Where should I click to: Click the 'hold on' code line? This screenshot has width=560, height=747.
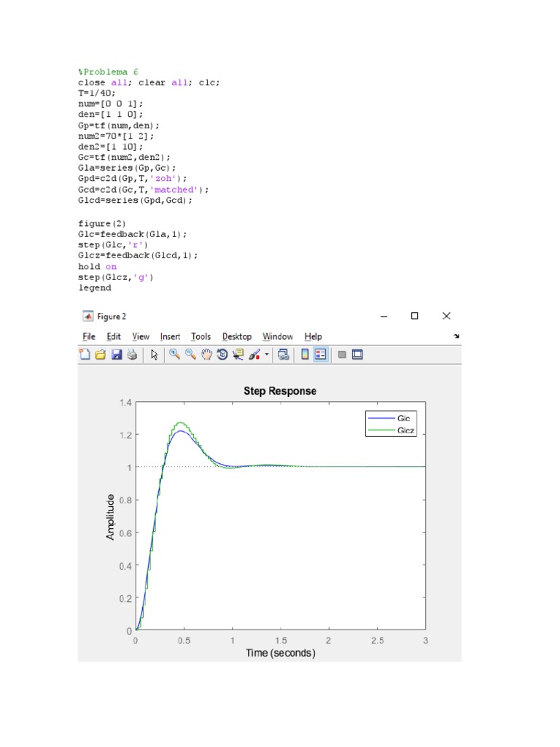click(x=97, y=266)
